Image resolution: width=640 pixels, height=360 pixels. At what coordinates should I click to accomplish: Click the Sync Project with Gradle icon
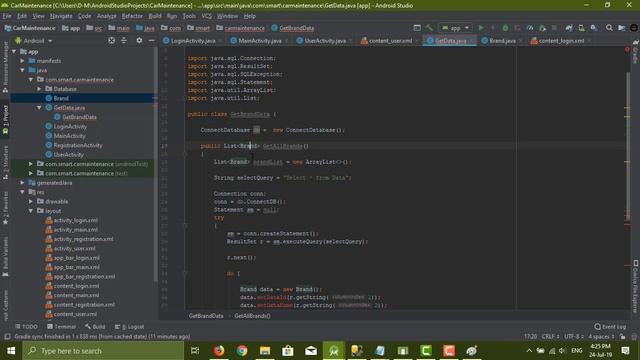(569, 28)
